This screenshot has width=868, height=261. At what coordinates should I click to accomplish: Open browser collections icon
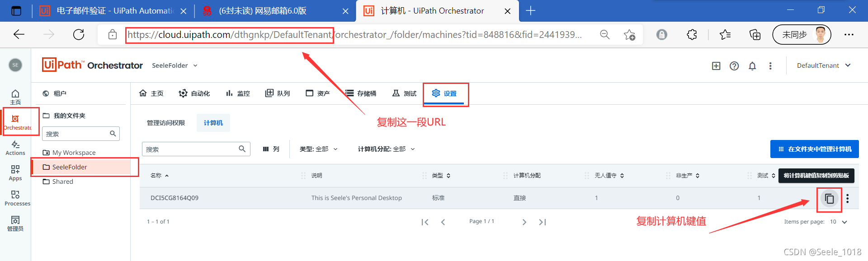click(755, 35)
